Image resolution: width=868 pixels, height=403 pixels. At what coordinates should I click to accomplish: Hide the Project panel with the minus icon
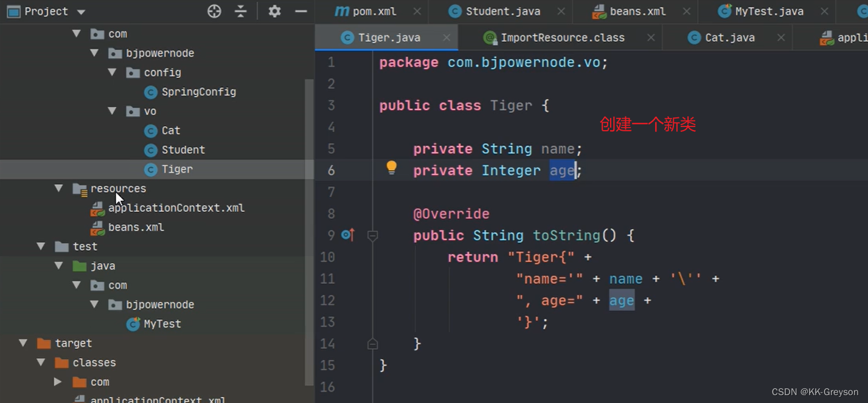tap(301, 11)
